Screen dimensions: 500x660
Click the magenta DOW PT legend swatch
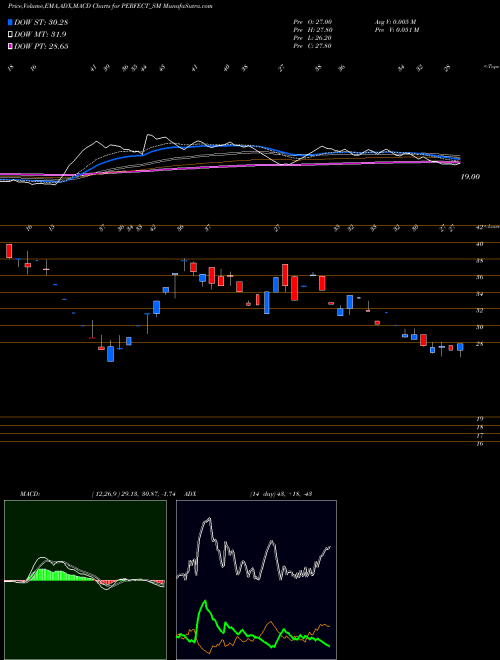[x=10, y=46]
